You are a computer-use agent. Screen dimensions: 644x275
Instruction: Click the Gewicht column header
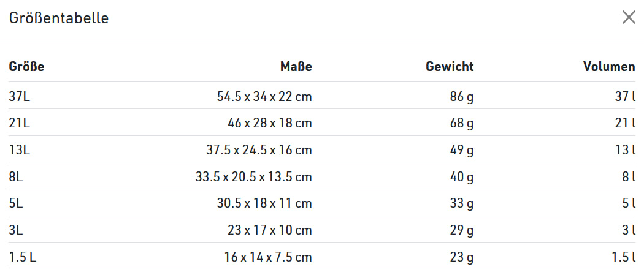[x=450, y=67]
